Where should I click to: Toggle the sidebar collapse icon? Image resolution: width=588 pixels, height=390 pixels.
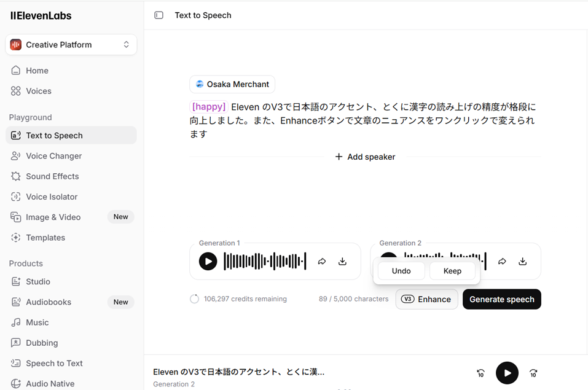(x=159, y=15)
